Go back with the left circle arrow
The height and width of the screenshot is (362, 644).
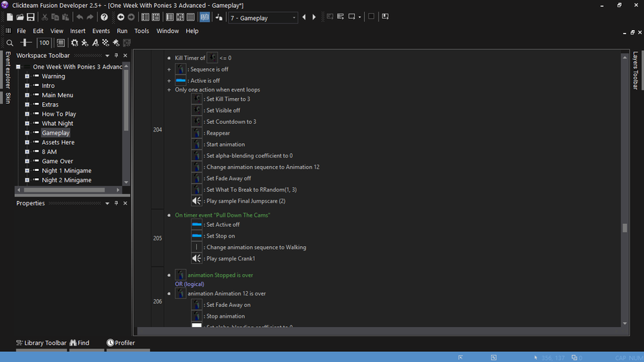click(121, 17)
